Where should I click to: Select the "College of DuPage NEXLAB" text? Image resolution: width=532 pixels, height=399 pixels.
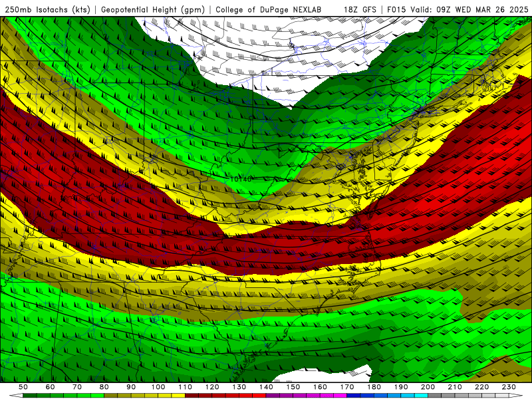pyautogui.click(x=269, y=10)
